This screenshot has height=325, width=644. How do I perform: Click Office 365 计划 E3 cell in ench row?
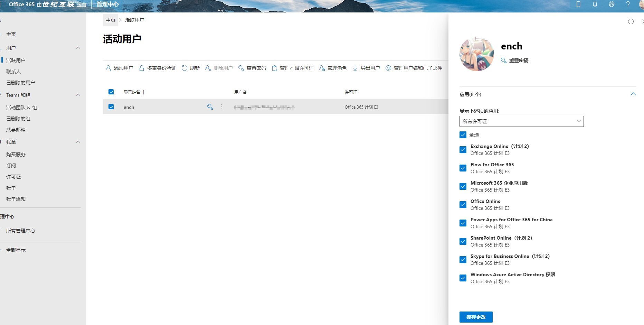click(361, 107)
